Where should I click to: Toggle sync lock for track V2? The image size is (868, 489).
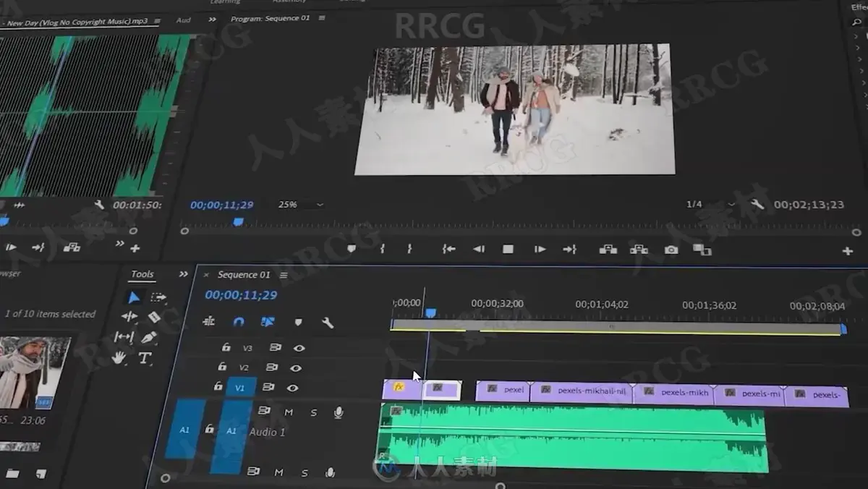point(272,367)
